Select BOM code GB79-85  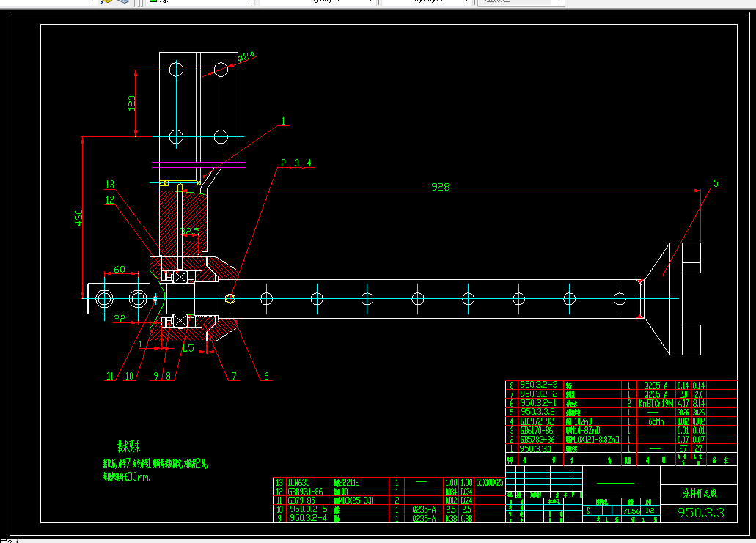coord(301,500)
